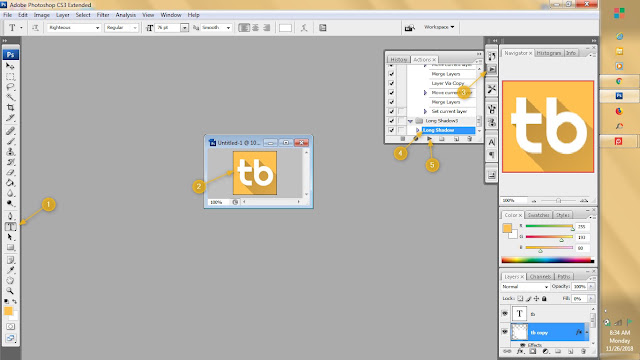Click the Play selection button in Actions
Screen dimensions: 640x360
pos(429,139)
